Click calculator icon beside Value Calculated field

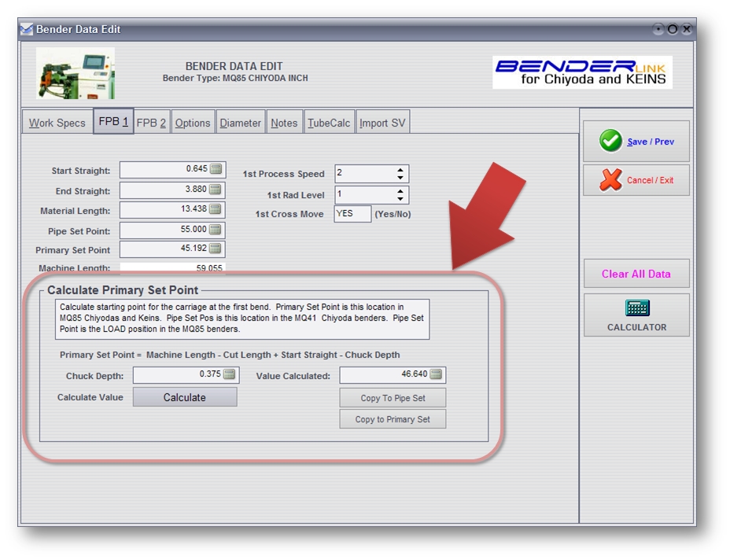pyautogui.click(x=436, y=375)
